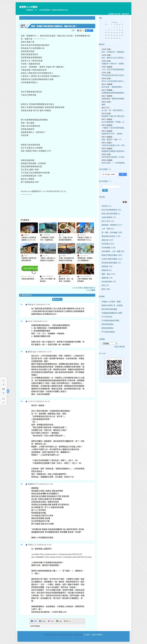Click the 禁止留言 button
Screen dimensions: 147x644
point(57,299)
